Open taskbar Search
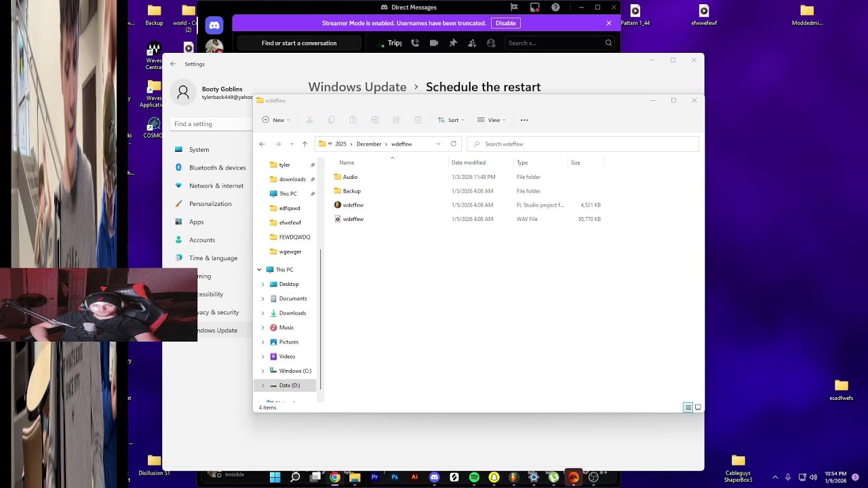 click(x=295, y=477)
